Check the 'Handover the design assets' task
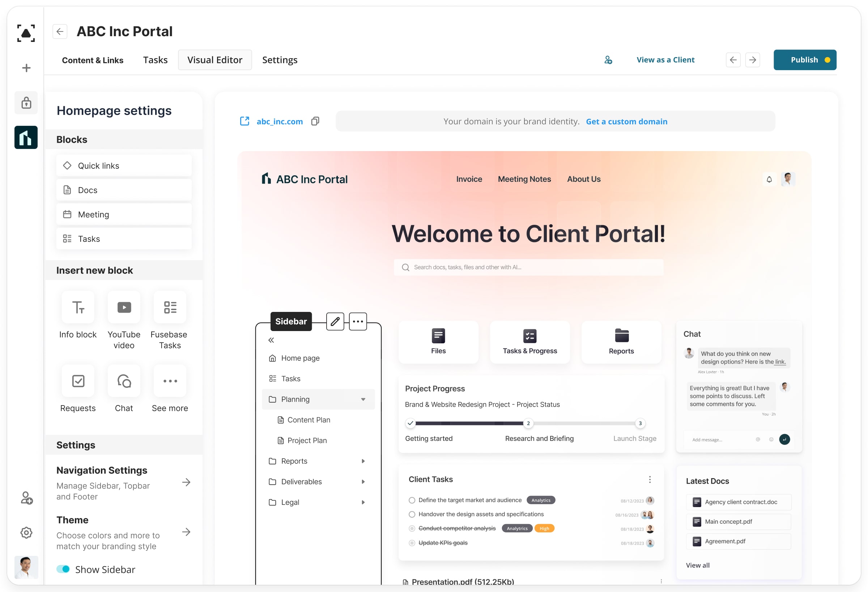The height and width of the screenshot is (592, 868). tap(412, 514)
